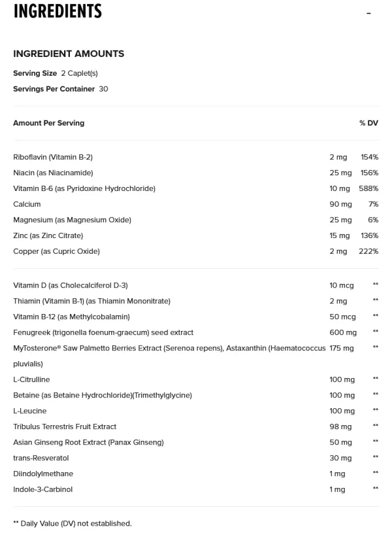
Task: Click the Ingredient Amounts subheading
Action: 69,54
